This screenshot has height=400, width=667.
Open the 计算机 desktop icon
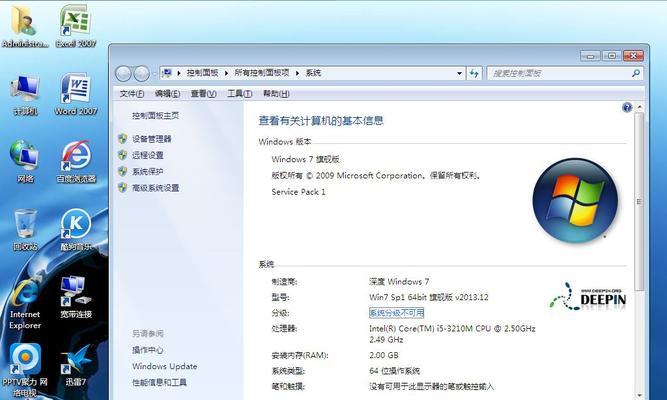[25, 94]
